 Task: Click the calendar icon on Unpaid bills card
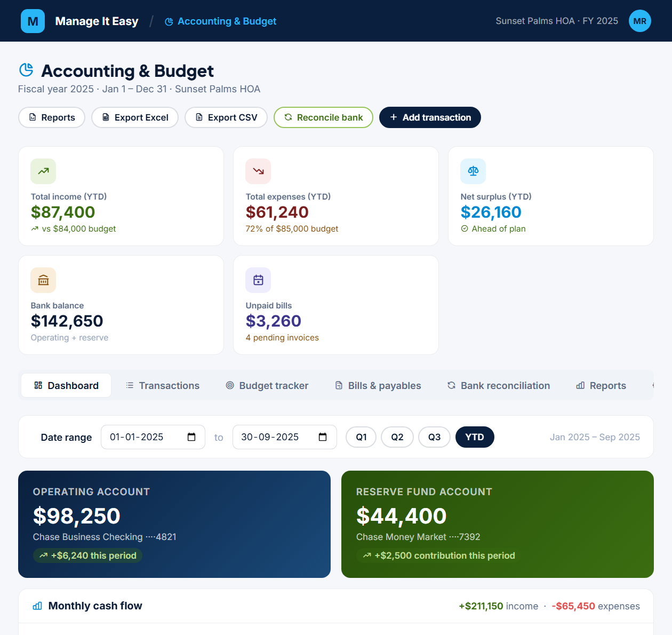258,280
